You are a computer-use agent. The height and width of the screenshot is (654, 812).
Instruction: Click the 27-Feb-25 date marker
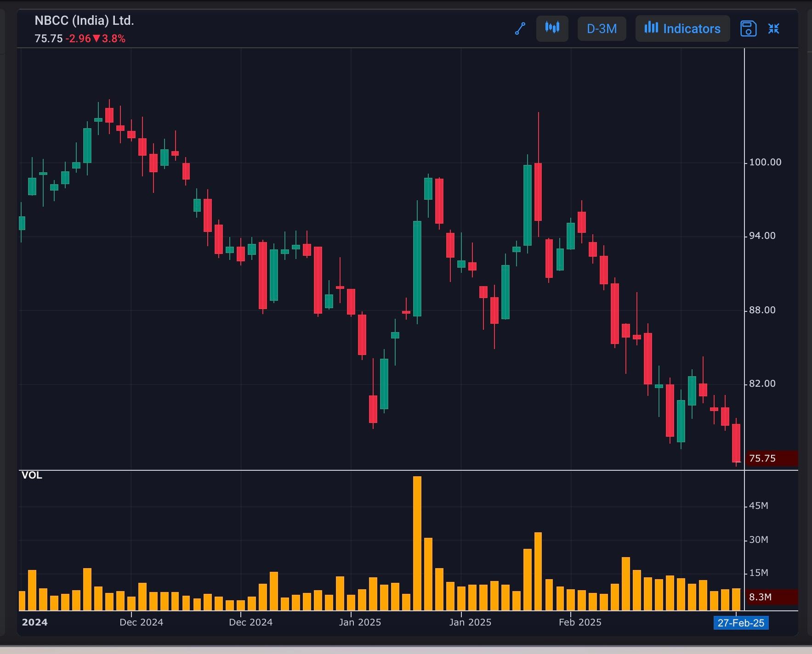[x=741, y=623]
